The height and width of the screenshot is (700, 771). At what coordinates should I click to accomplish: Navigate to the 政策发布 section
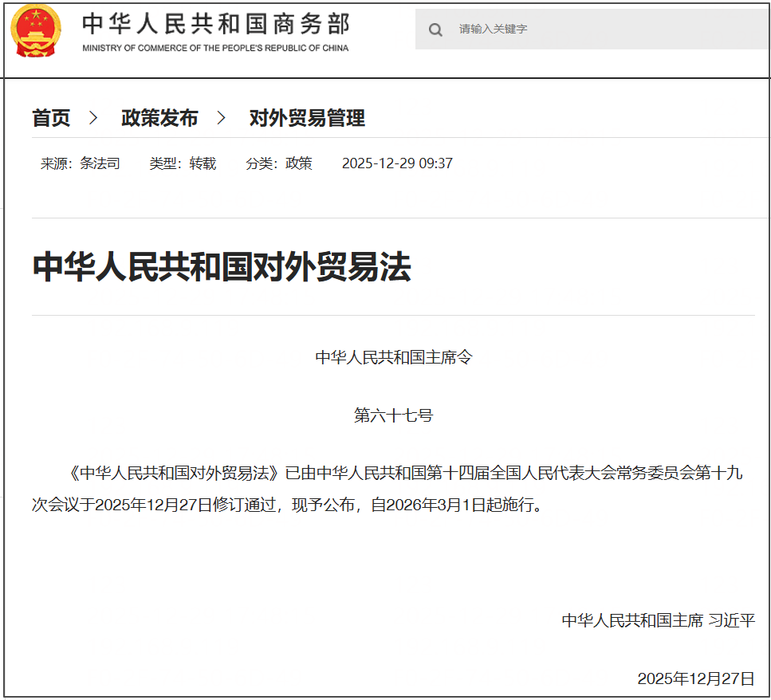click(x=159, y=117)
